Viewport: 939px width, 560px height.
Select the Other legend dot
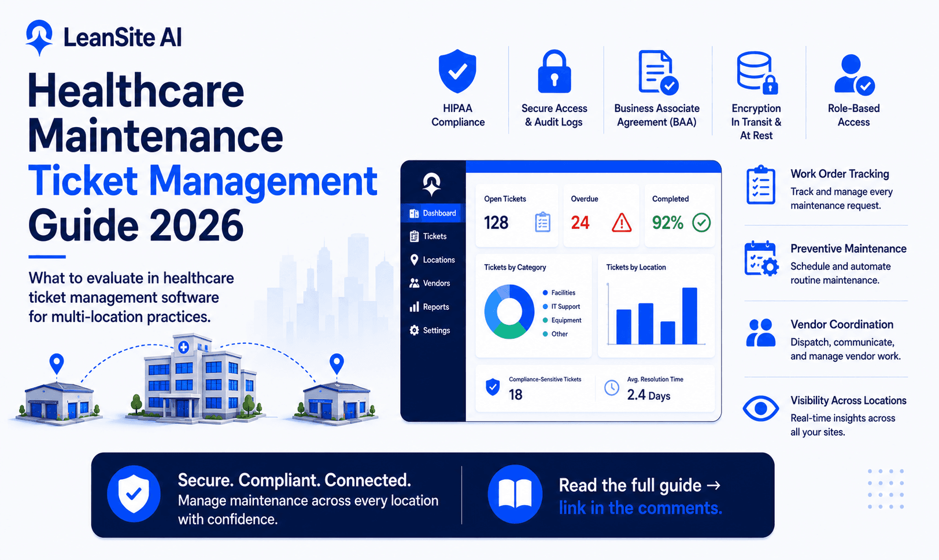pos(545,334)
